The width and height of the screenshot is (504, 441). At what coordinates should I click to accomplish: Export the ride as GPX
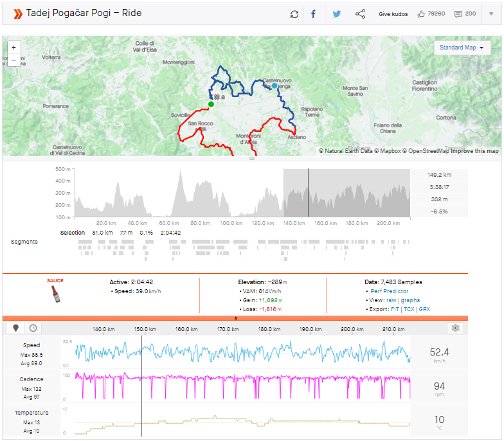pos(424,309)
